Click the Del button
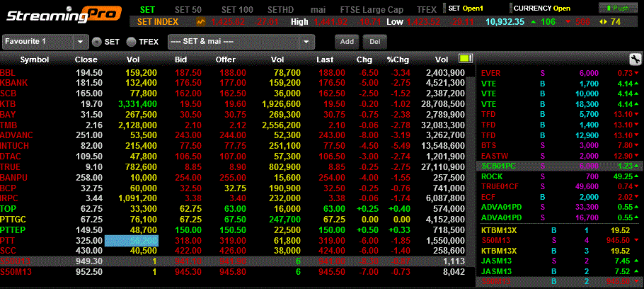 click(374, 42)
